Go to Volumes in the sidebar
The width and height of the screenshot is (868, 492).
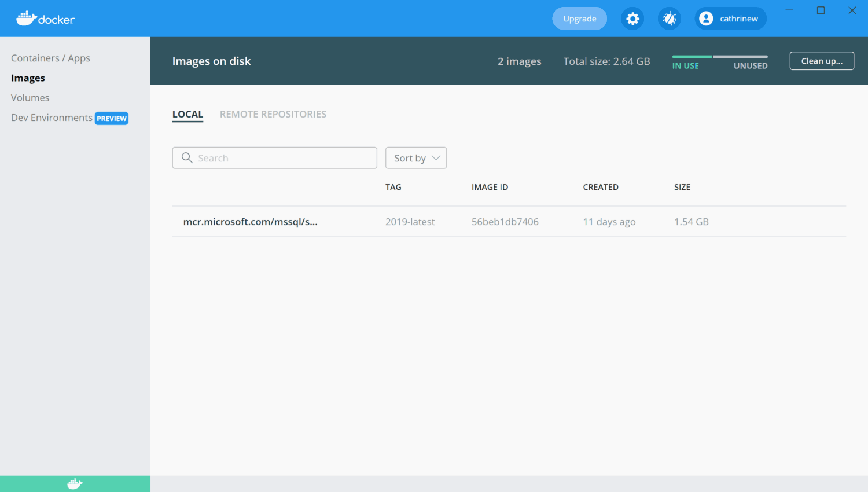point(30,98)
